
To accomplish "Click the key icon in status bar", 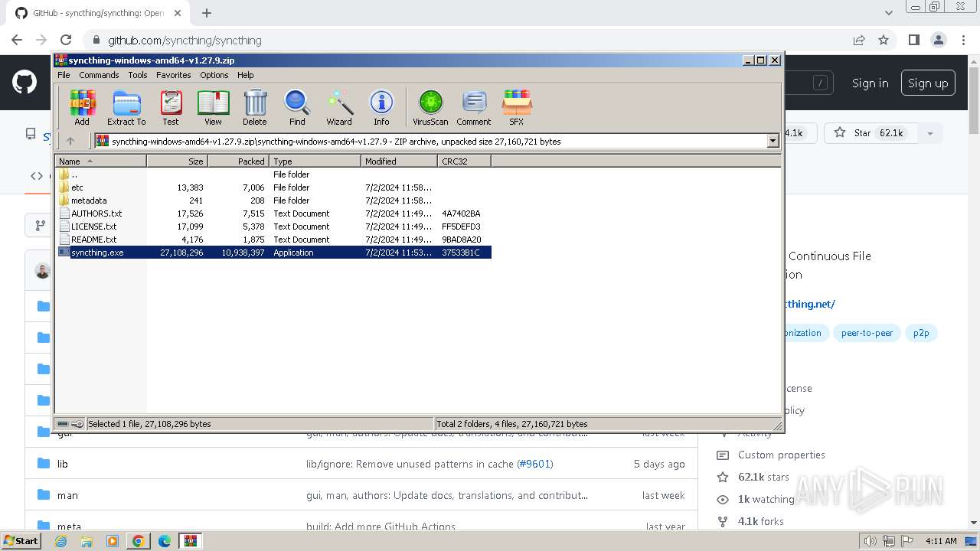I will (x=77, y=424).
